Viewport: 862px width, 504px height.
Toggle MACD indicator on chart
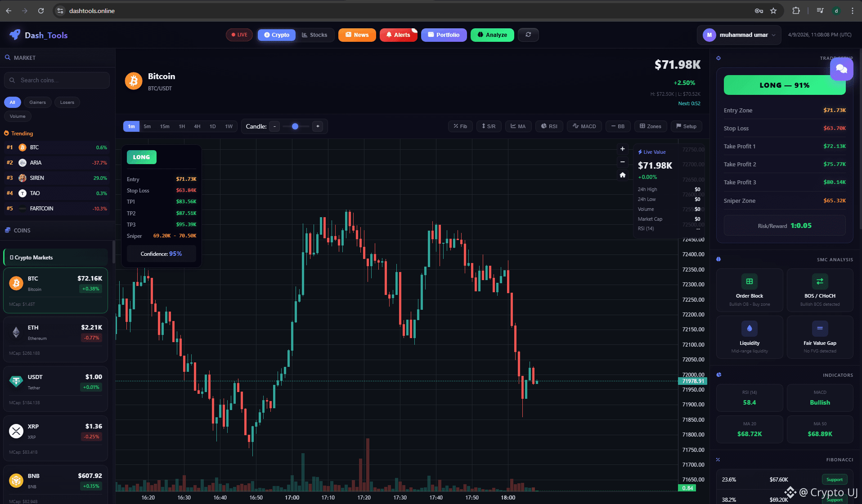click(584, 126)
